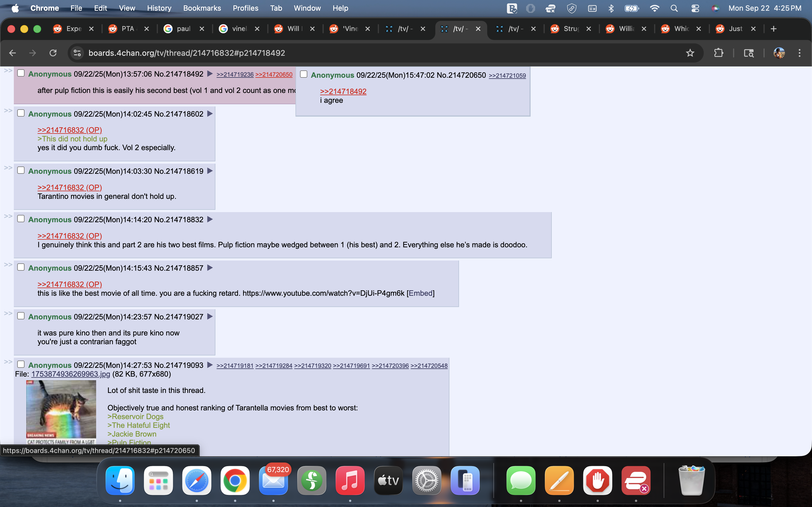
Task: Open the Music app in the dock
Action: (x=350, y=480)
